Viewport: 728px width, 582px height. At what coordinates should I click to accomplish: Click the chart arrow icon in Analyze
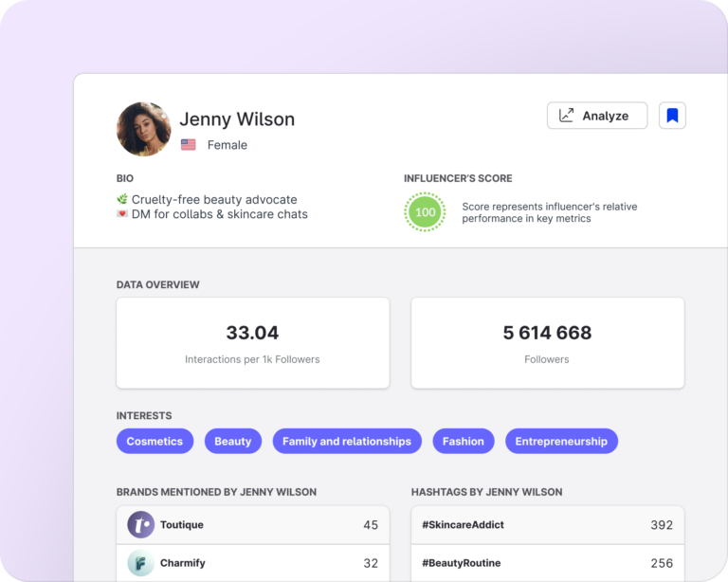566,116
